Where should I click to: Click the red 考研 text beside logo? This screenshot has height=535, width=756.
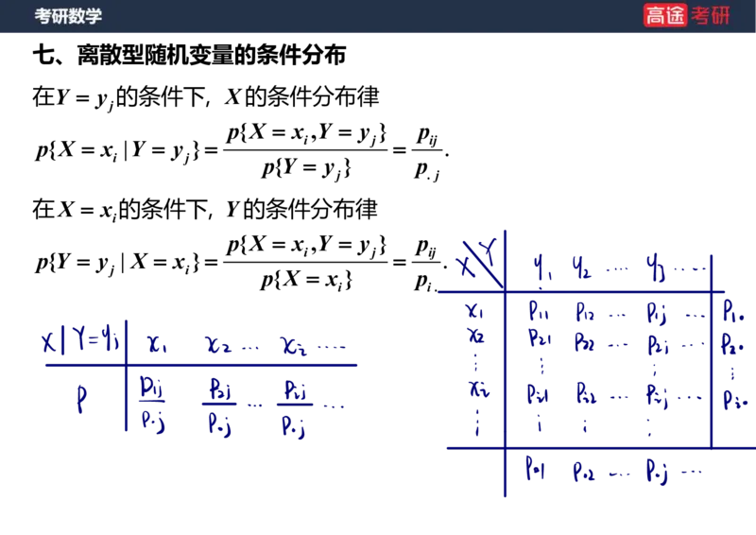pyautogui.click(x=711, y=15)
